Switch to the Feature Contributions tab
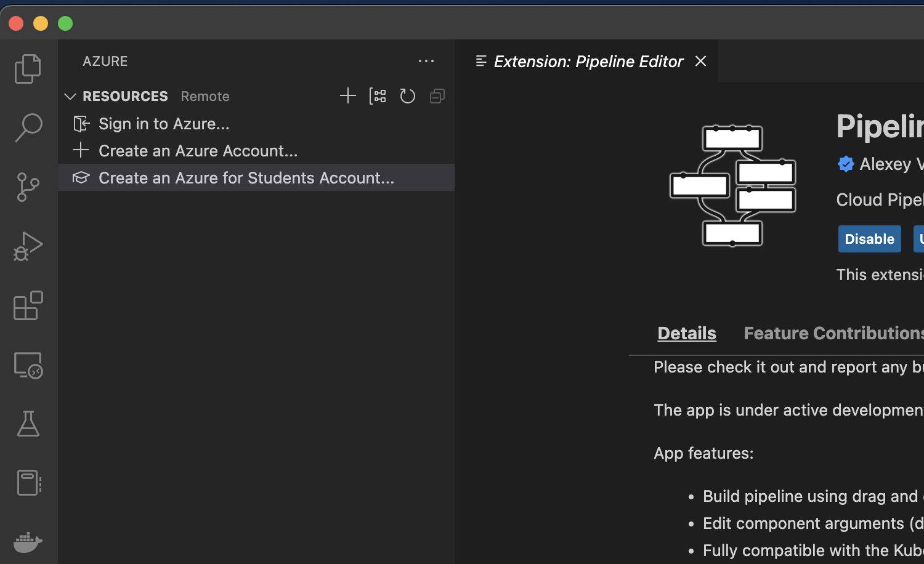Screen dimensions: 924x564 tap(834, 333)
